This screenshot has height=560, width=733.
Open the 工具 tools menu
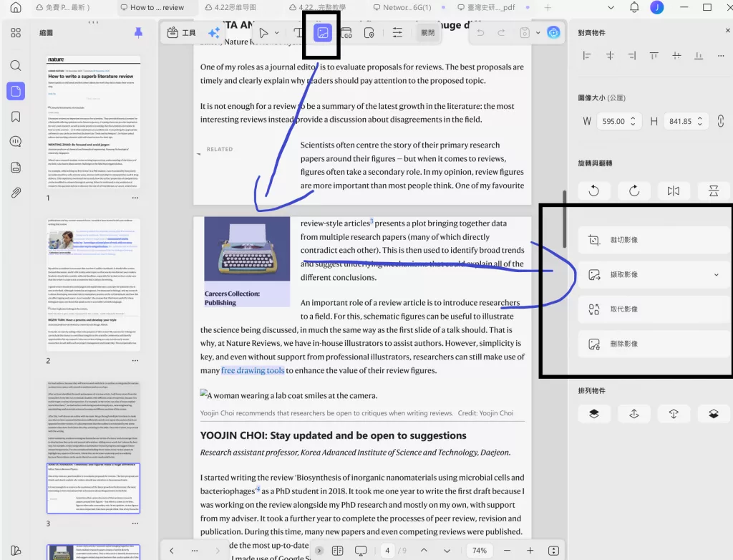tap(181, 33)
